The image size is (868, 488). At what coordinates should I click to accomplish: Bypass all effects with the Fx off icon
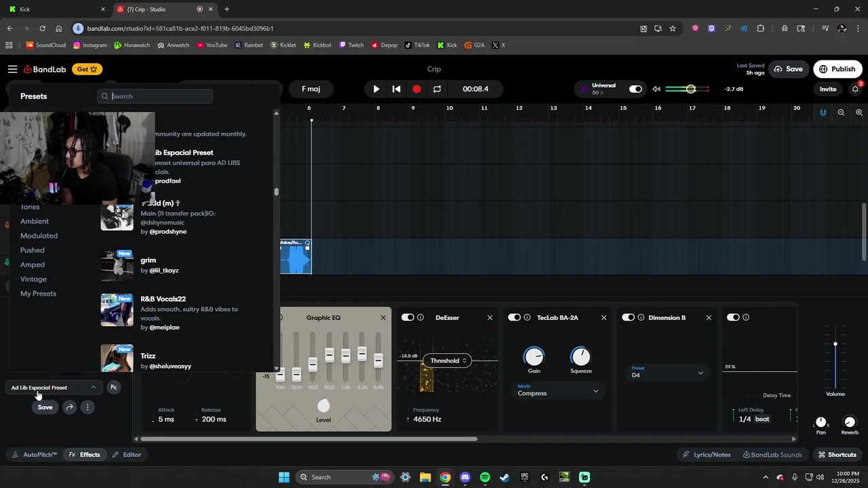point(114,388)
